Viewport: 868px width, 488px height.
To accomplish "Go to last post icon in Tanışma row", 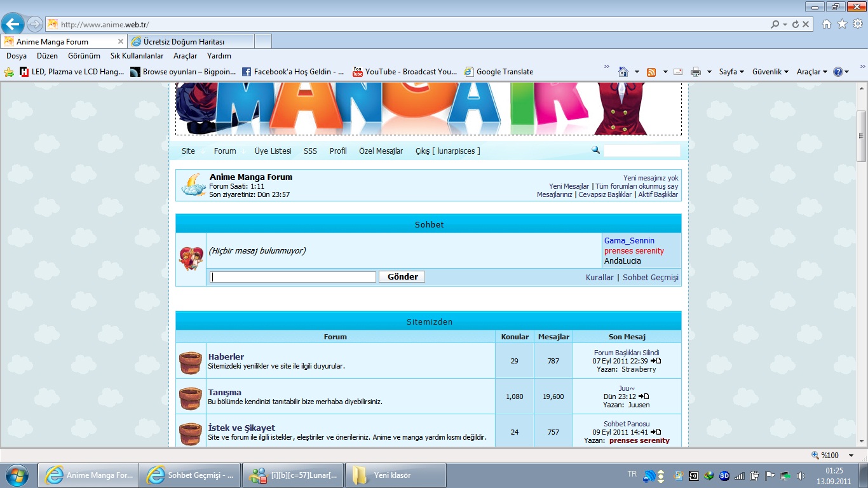I will [x=644, y=396].
